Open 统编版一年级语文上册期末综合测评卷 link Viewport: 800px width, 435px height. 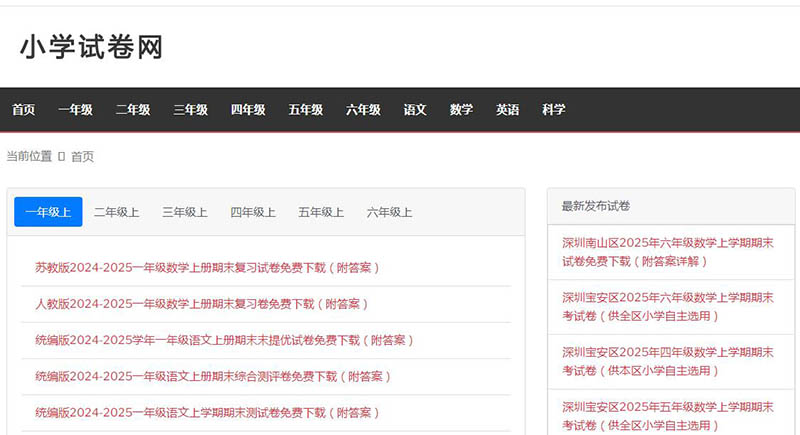(213, 376)
